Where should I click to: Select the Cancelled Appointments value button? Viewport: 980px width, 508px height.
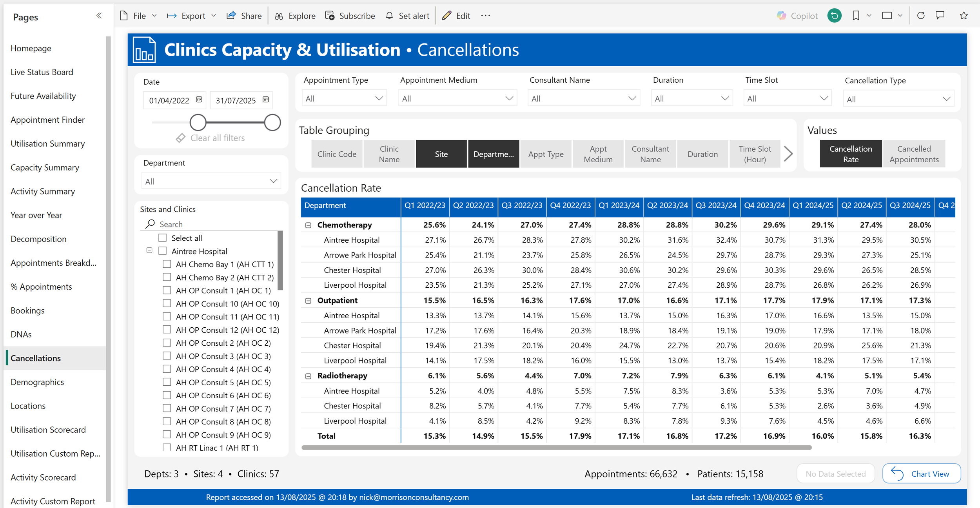point(914,154)
